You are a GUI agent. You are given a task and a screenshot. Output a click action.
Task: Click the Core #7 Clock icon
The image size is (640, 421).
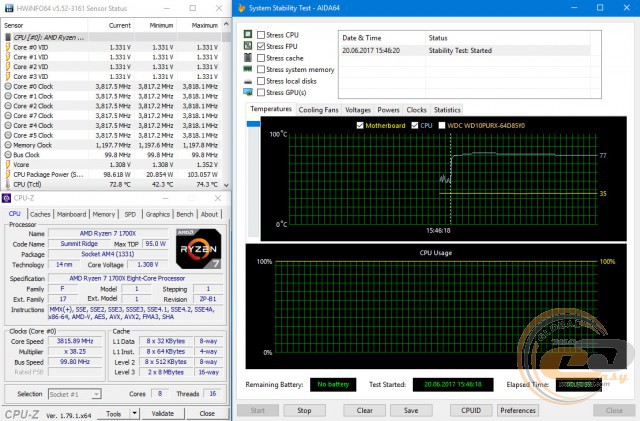pos(8,116)
